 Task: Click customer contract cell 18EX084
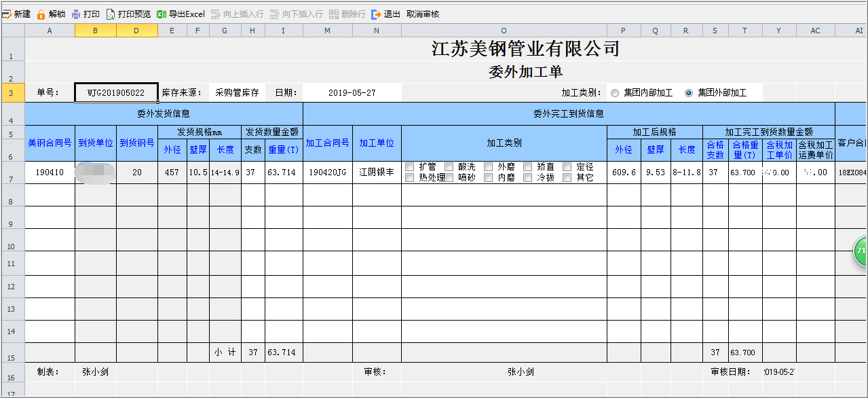[x=852, y=173]
